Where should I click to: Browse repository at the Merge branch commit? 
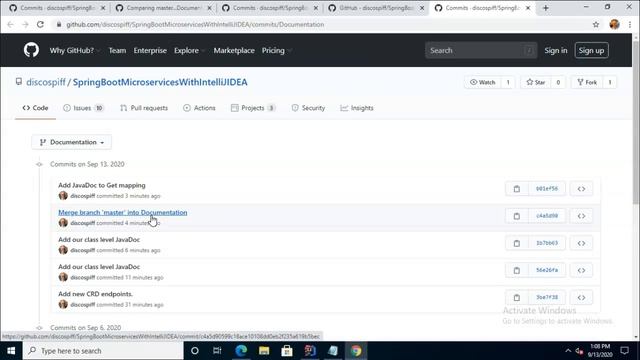pos(581,216)
